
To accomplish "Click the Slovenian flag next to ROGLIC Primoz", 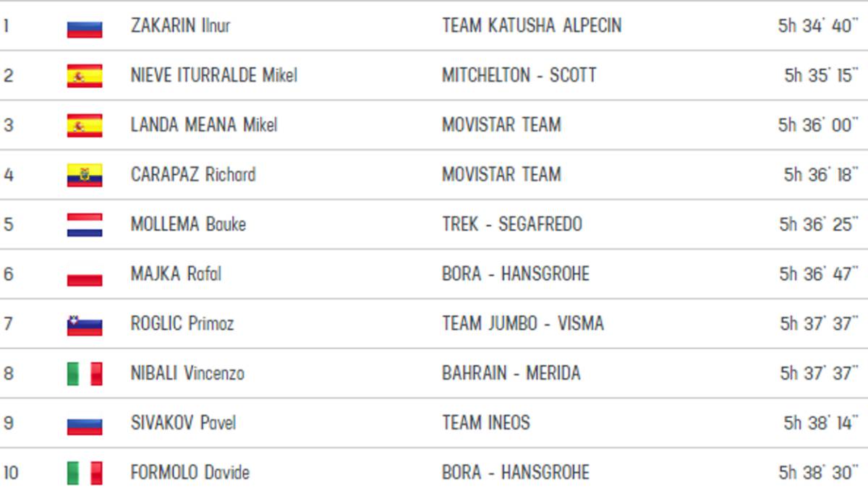I will 85,325.
